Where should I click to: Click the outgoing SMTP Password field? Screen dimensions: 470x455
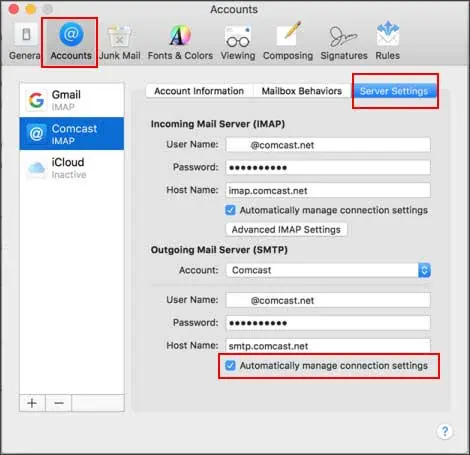click(x=328, y=323)
